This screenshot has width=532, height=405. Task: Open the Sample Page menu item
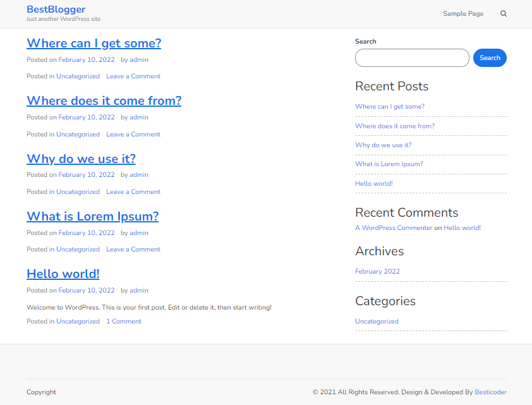tap(463, 13)
